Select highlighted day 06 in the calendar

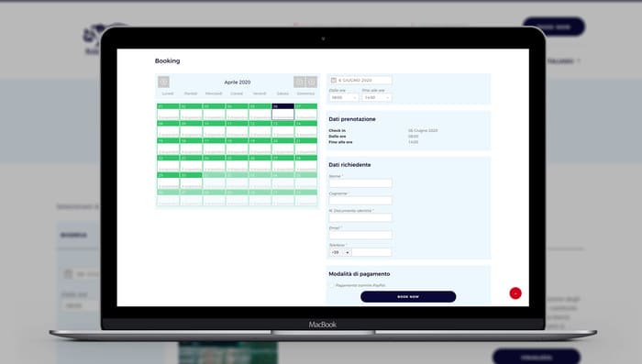pyautogui.click(x=282, y=112)
